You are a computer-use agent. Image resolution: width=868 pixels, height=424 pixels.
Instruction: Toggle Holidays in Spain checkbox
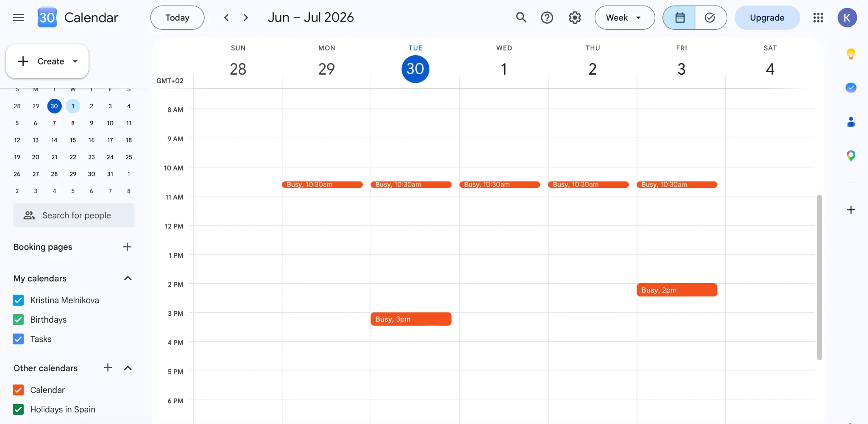18,410
